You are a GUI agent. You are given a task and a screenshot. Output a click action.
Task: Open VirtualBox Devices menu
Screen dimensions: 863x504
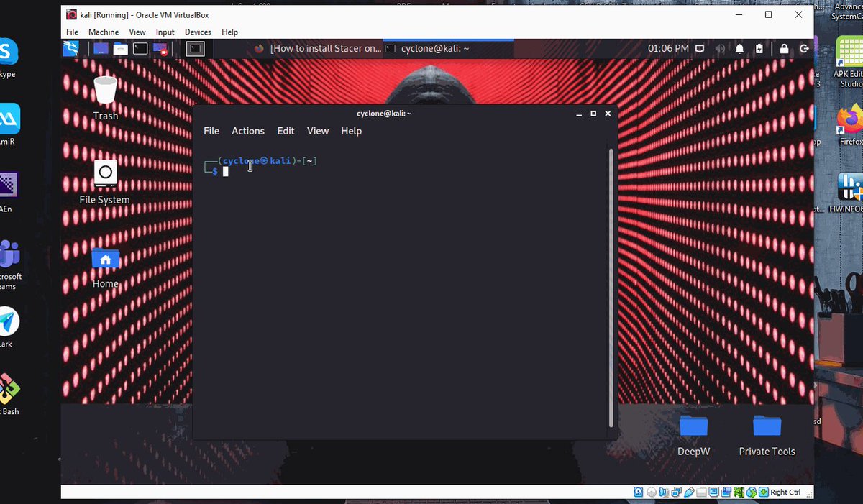pyautogui.click(x=198, y=32)
